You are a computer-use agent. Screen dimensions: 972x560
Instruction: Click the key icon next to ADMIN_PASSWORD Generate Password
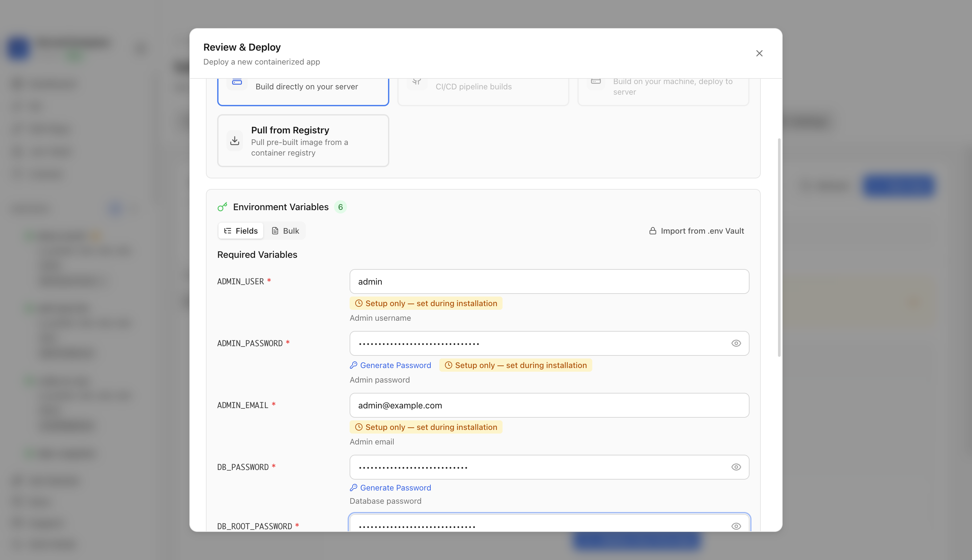point(354,365)
